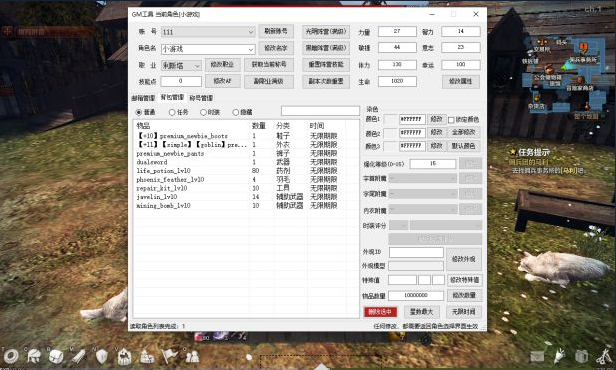Click the 星数最大 button
616x370 pixels.
(421, 312)
